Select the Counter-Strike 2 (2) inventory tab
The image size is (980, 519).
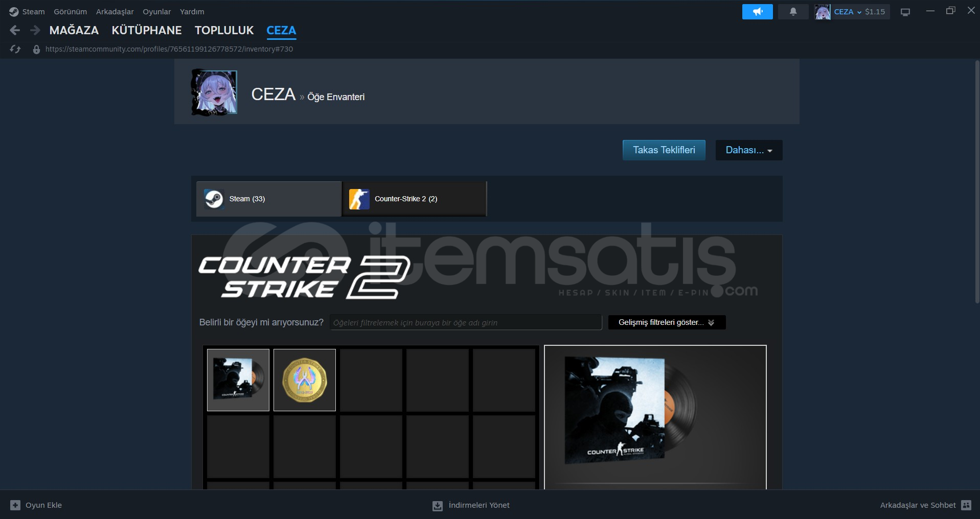pyautogui.click(x=414, y=199)
